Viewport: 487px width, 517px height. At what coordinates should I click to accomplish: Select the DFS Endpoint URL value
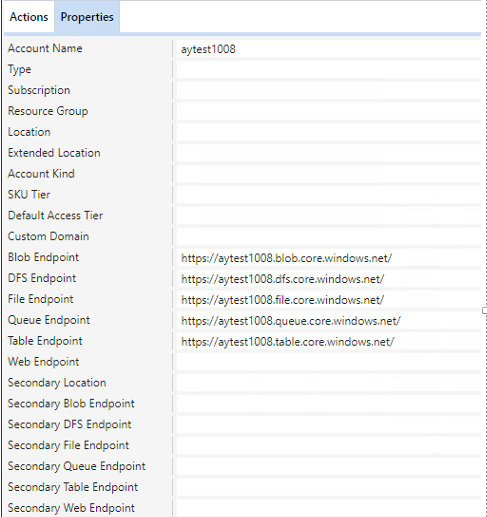pyautogui.click(x=283, y=279)
